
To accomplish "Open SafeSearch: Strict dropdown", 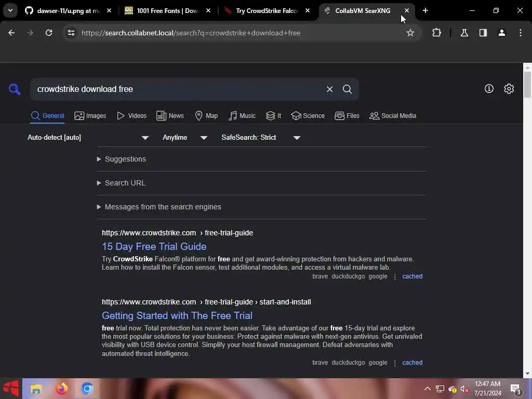I will click(x=261, y=137).
